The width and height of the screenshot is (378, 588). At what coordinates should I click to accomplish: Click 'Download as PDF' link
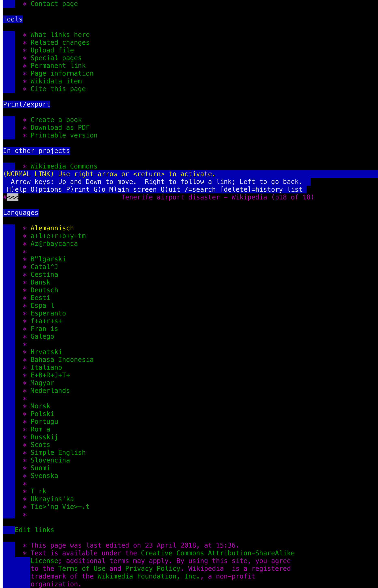coord(60,128)
